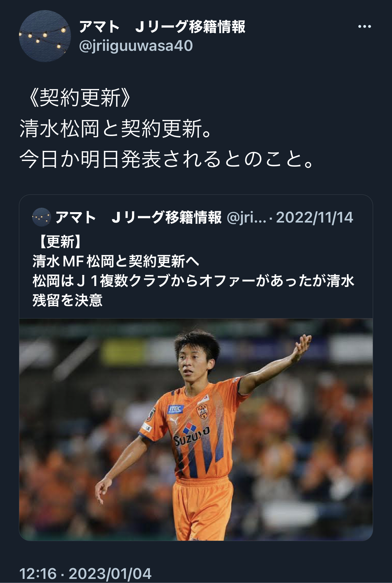Open the three-dot more options menu
392x583 pixels.
pyautogui.click(x=365, y=27)
